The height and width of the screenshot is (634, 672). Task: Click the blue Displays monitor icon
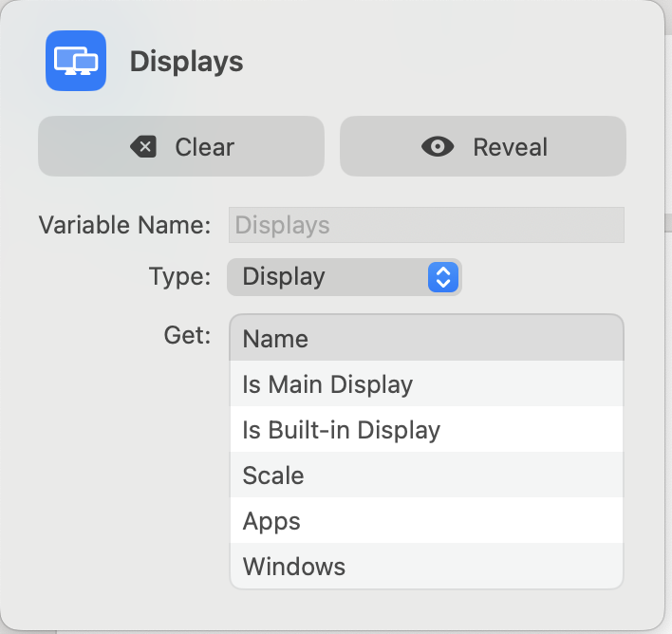[x=76, y=62]
